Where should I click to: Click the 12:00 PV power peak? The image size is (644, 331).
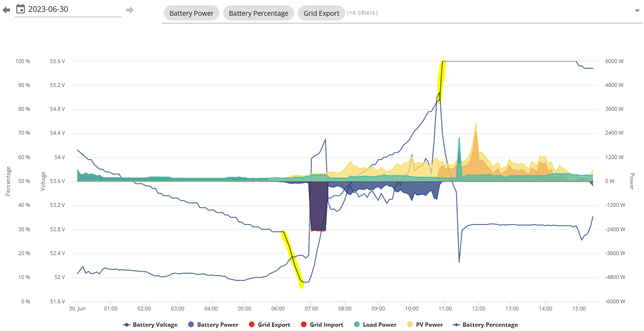point(476,124)
